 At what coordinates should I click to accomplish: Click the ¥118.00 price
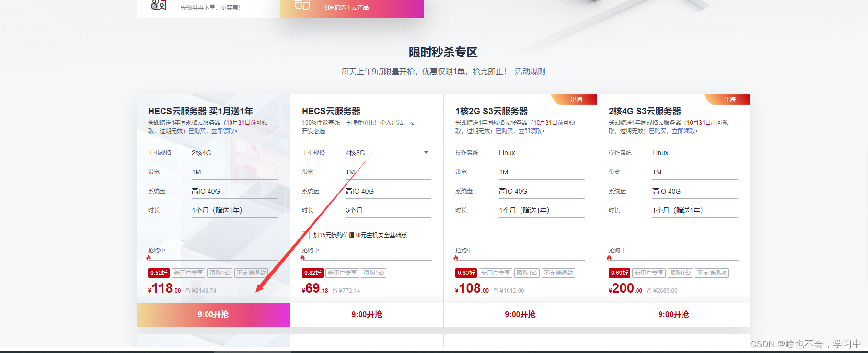coord(165,288)
